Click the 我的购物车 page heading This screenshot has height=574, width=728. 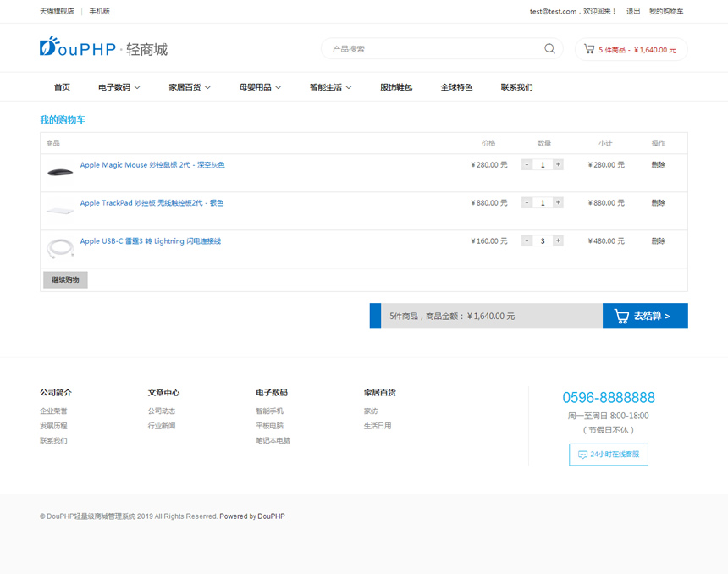tap(63, 120)
